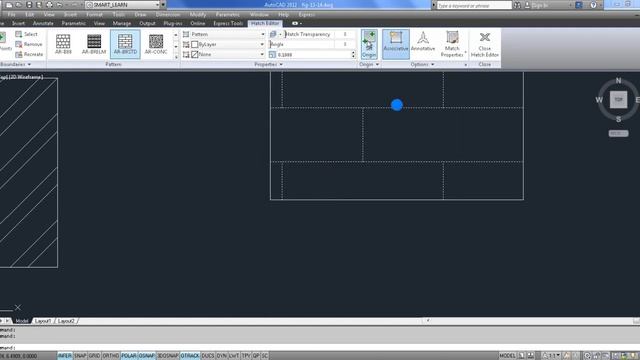Image resolution: width=640 pixels, height=360 pixels.
Task: Pick the AR-CONC concrete hatch pattern
Action: point(156,44)
